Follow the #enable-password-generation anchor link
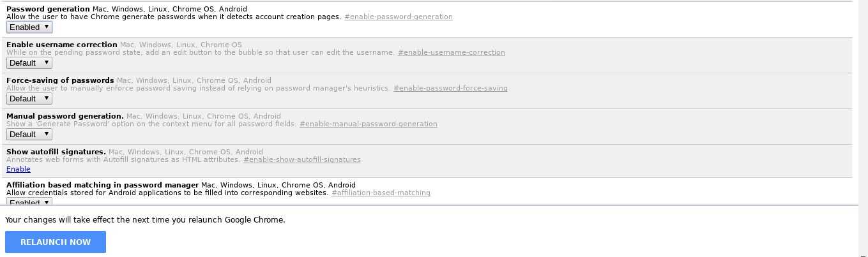The image size is (868, 257). tap(399, 17)
